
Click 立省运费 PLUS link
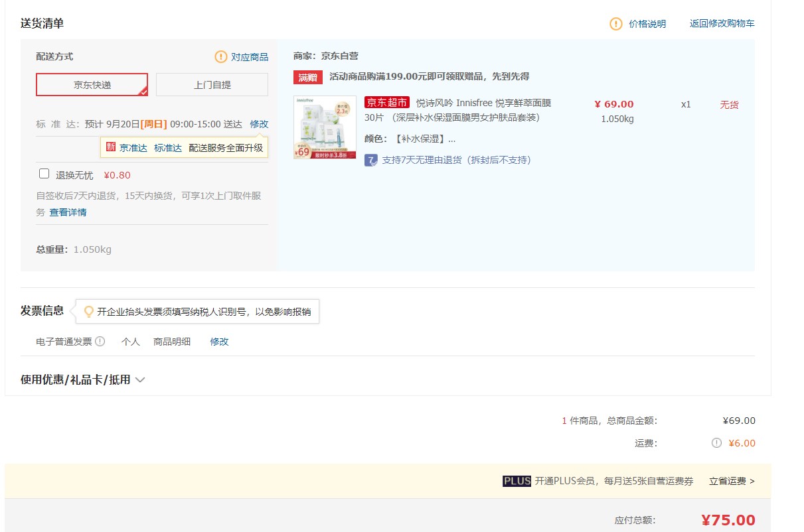(732, 481)
